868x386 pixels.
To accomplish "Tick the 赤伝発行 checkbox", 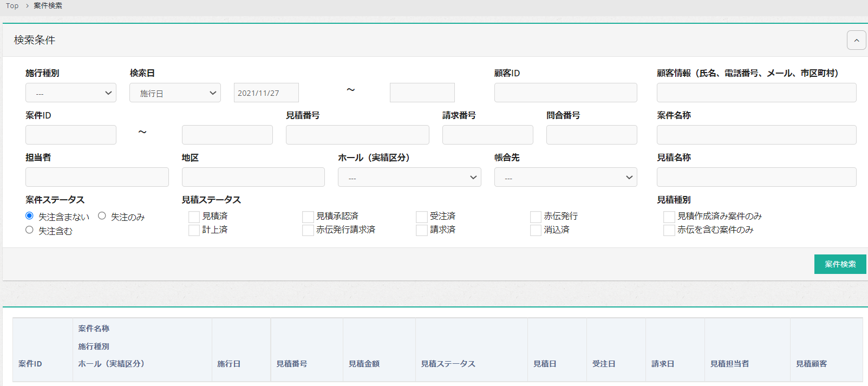I will point(536,217).
